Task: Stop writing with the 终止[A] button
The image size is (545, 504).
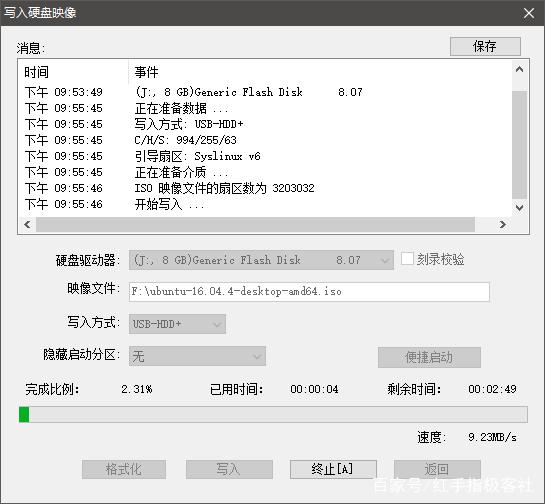Action: [333, 469]
